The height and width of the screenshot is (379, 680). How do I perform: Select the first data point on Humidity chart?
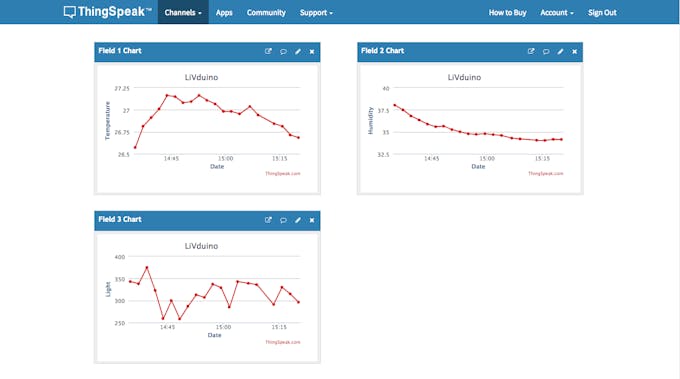click(x=395, y=105)
